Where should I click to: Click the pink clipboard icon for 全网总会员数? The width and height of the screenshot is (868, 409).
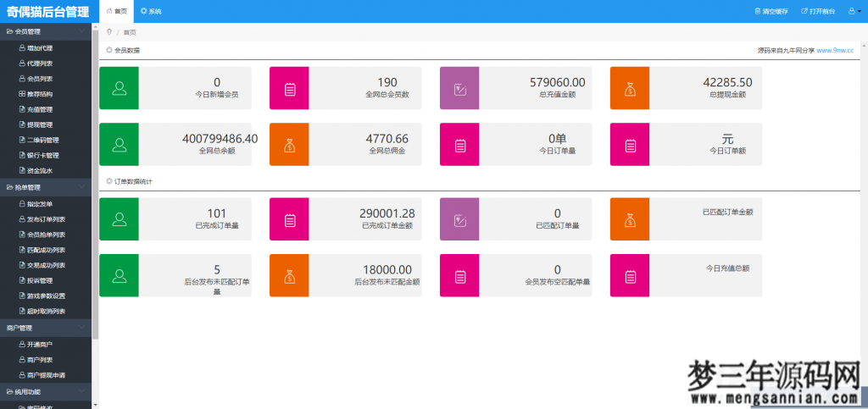pos(289,87)
